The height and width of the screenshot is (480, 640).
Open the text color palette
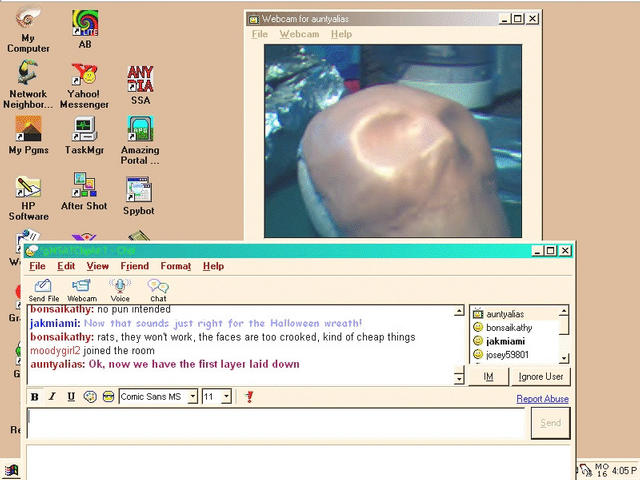point(90,397)
